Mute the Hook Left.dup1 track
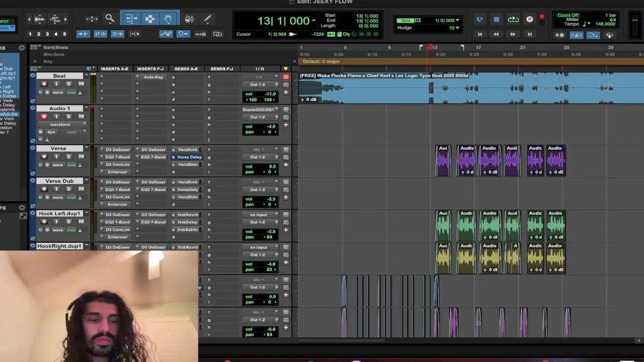Screen dimensions: 644x362 click(x=81, y=222)
